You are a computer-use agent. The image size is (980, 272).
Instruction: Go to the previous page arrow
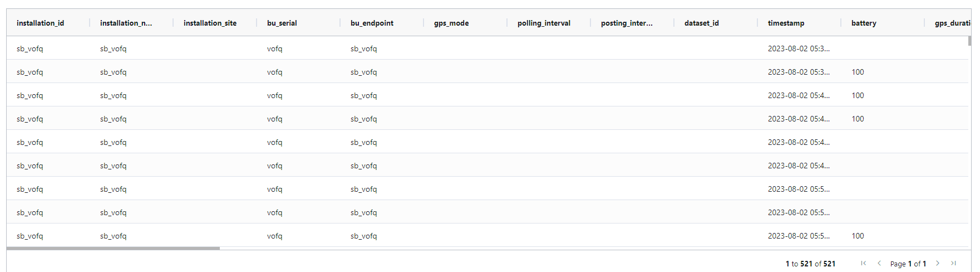coord(879,264)
